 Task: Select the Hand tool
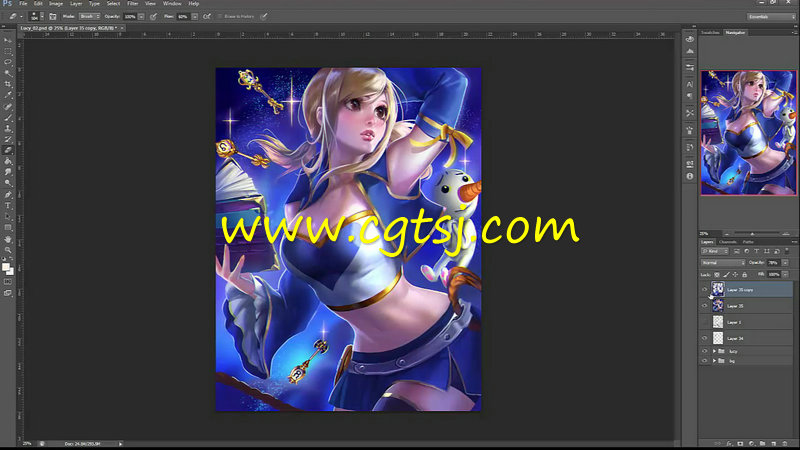click(8, 239)
